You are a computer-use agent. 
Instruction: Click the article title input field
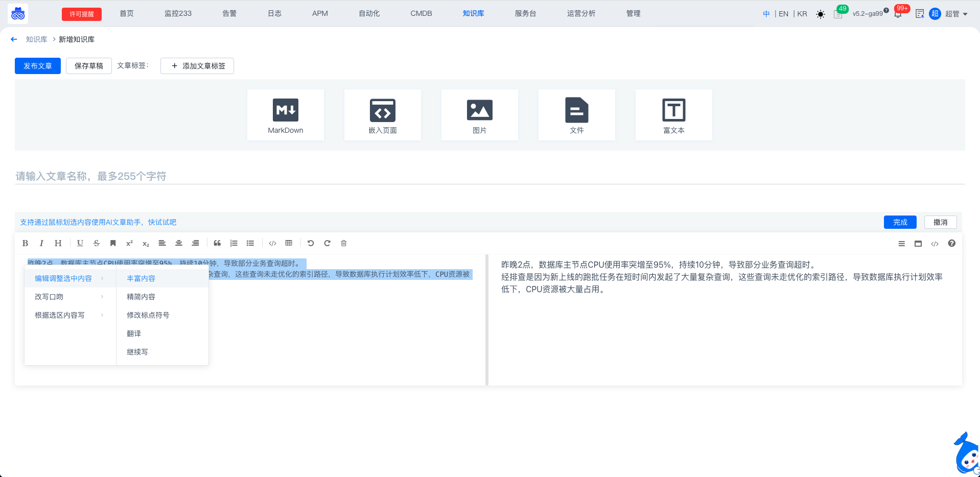(489, 176)
